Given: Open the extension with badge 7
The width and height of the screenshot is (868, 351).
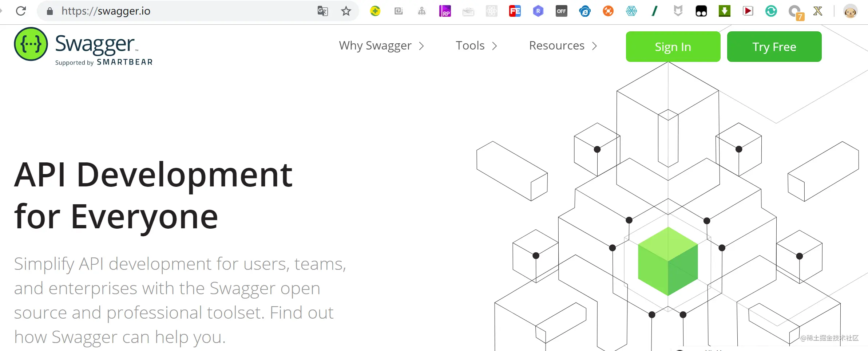Looking at the screenshot, I should click(x=795, y=12).
